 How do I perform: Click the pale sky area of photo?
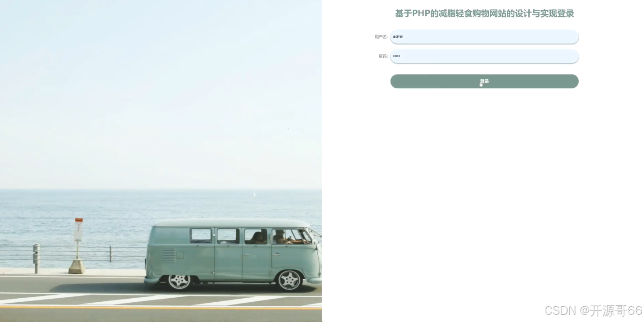161,90
